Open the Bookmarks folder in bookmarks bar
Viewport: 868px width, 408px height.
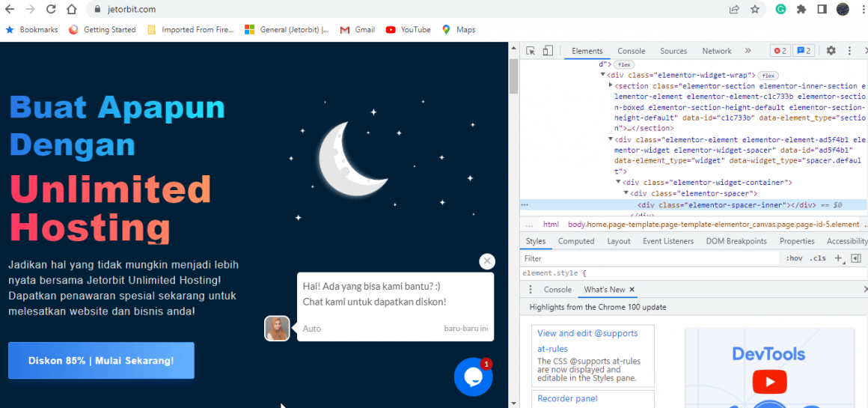click(x=31, y=30)
